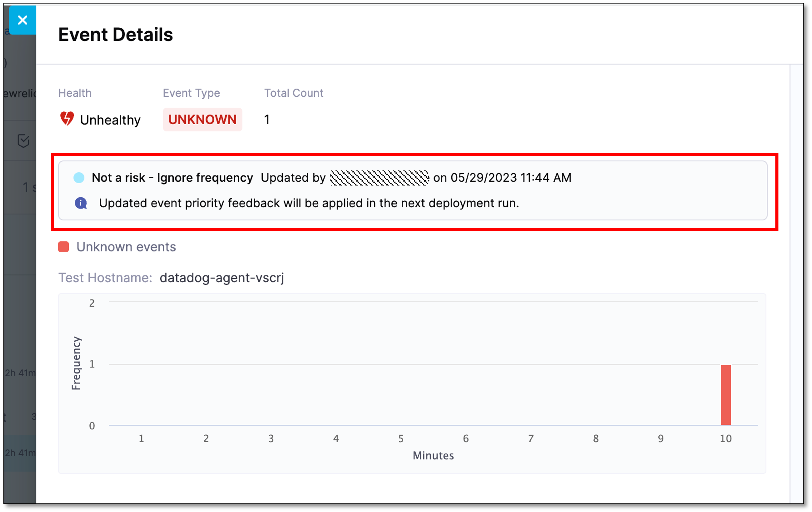Click the Unknown events legend label

[126, 247]
